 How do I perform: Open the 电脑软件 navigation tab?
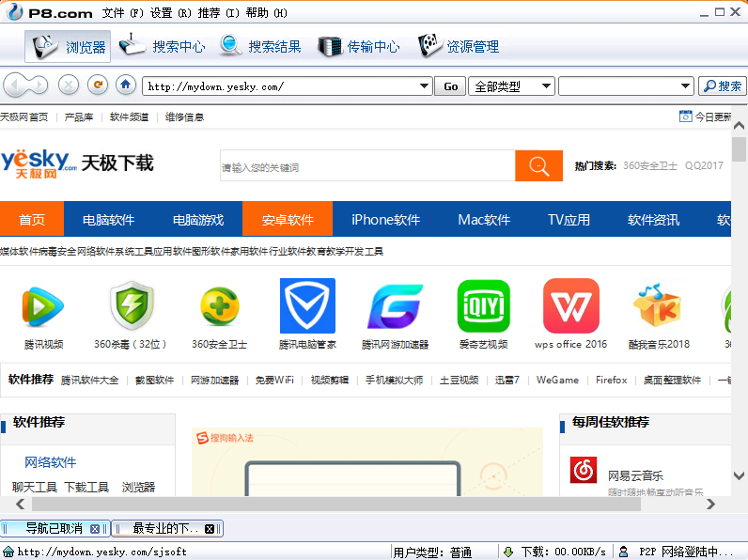pos(108,219)
